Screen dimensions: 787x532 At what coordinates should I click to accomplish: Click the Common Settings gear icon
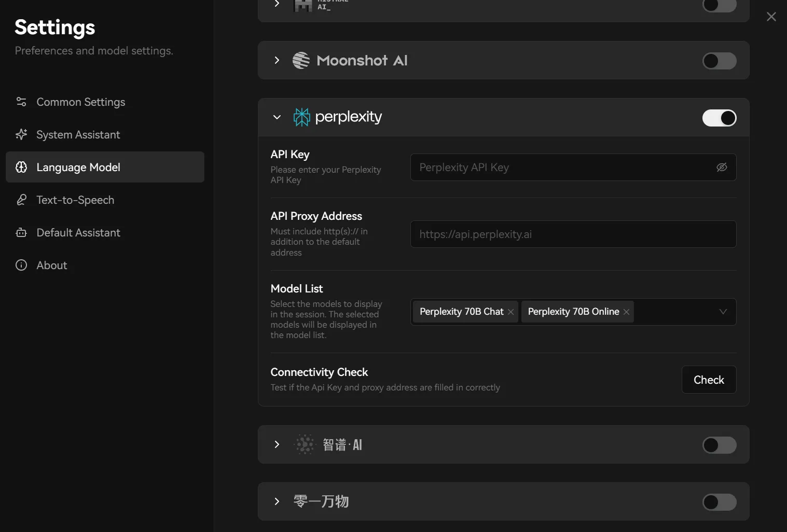point(21,102)
